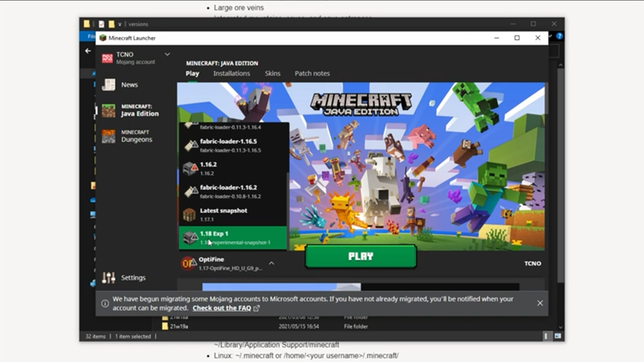This screenshot has width=644, height=362.
Task: Click the Minecraft Java Edition banner artwork
Action: pos(361,166)
